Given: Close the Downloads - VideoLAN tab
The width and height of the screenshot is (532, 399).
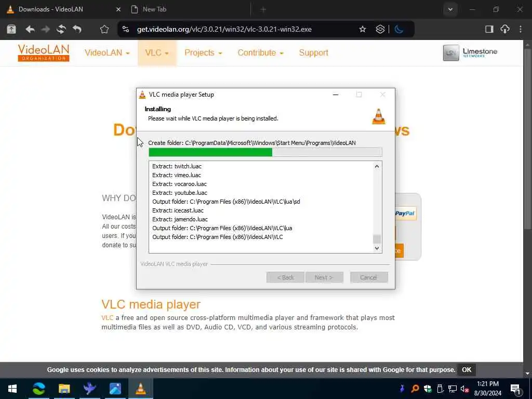Looking at the screenshot, I should [118, 9].
